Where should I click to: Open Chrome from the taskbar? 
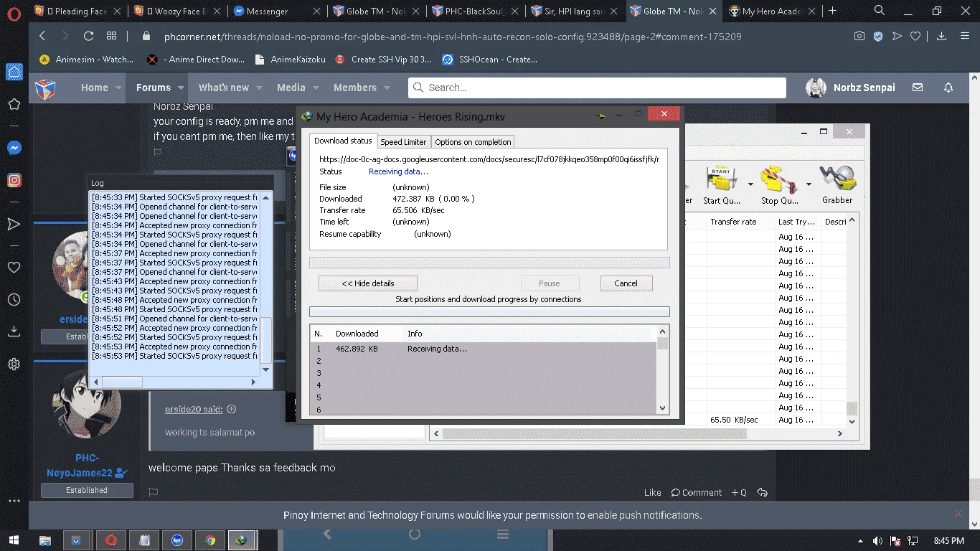pos(210,540)
